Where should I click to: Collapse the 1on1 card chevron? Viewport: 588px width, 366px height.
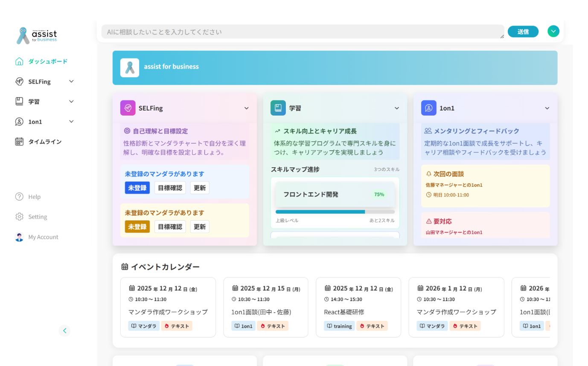pyautogui.click(x=547, y=108)
